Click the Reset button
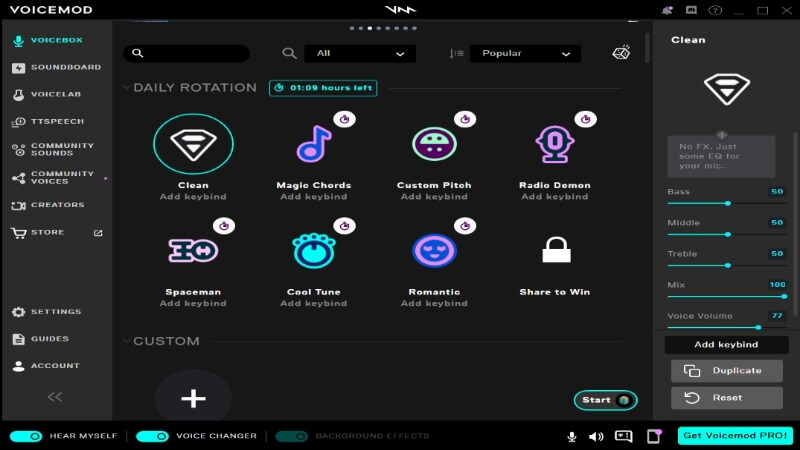Screen dimensions: 800x450 (727, 398)
